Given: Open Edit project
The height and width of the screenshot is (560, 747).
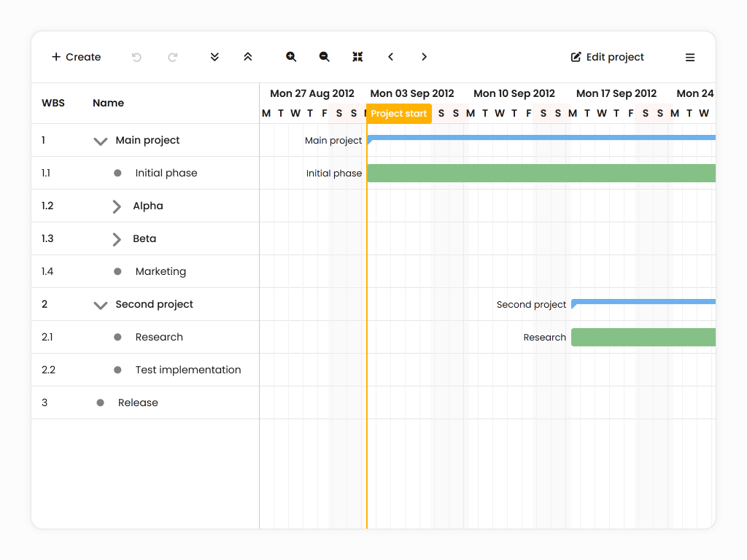Looking at the screenshot, I should (x=608, y=57).
